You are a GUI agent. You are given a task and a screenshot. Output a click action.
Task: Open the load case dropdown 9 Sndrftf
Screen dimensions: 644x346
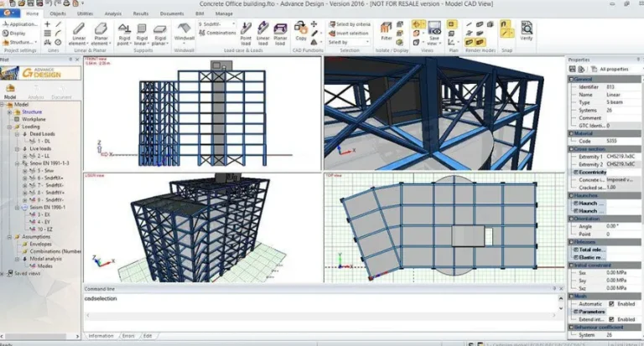216,24
